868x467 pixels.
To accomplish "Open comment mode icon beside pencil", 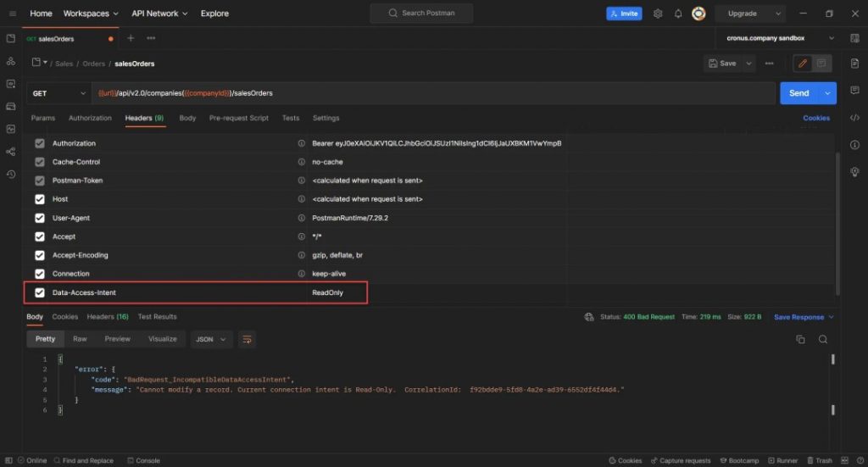I will tap(821, 64).
